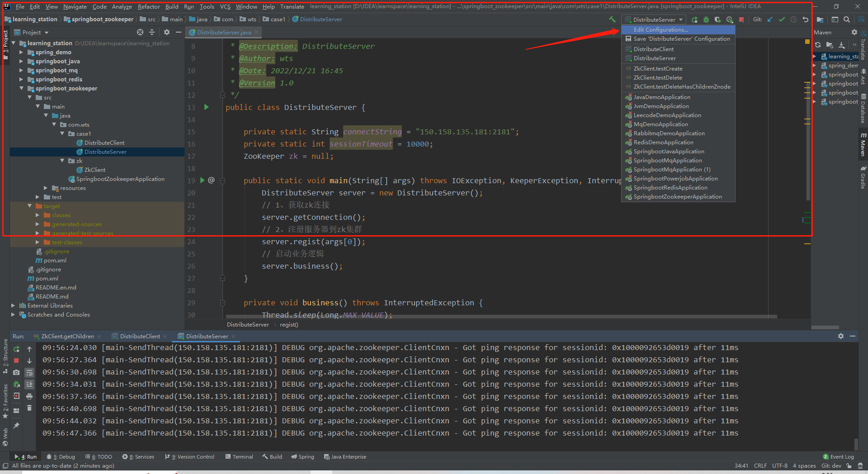Select SpringbootZookeeperApplication run configuration
The image size is (868, 474).
(677, 197)
